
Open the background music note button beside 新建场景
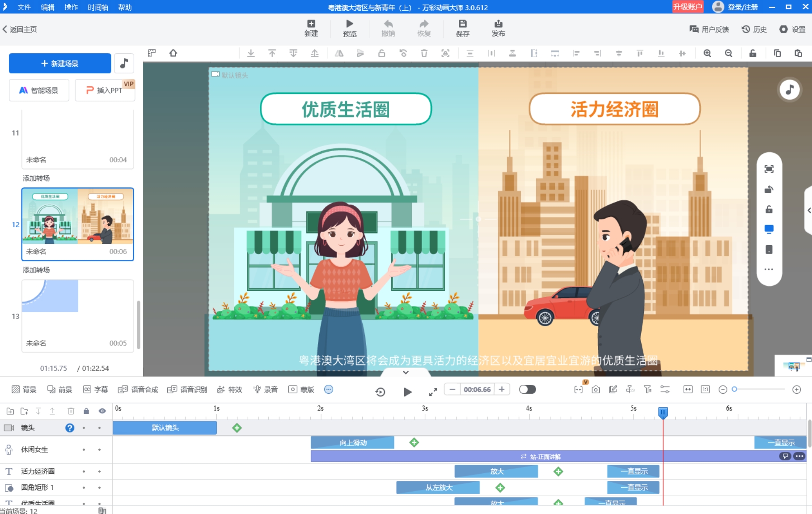pos(124,63)
